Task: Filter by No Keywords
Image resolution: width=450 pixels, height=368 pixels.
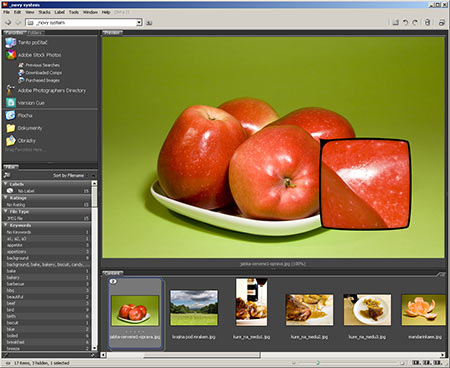Action: pos(47,232)
